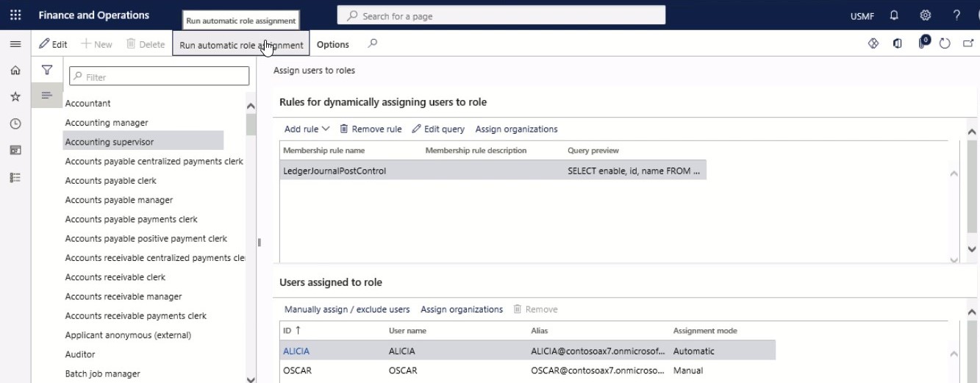The width and height of the screenshot is (980, 383).
Task: Select the Accounting manager role
Action: point(106,123)
